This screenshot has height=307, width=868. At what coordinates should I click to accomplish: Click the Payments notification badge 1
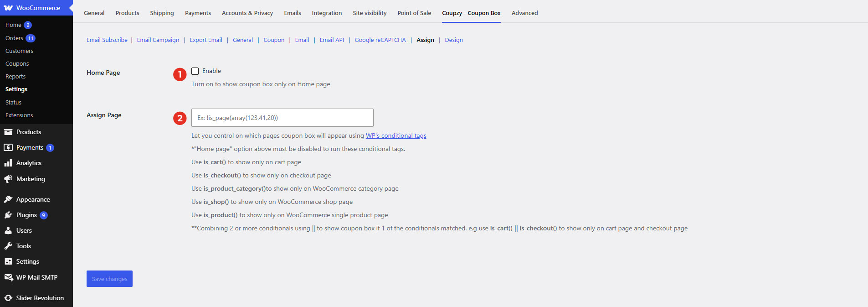(x=50, y=148)
